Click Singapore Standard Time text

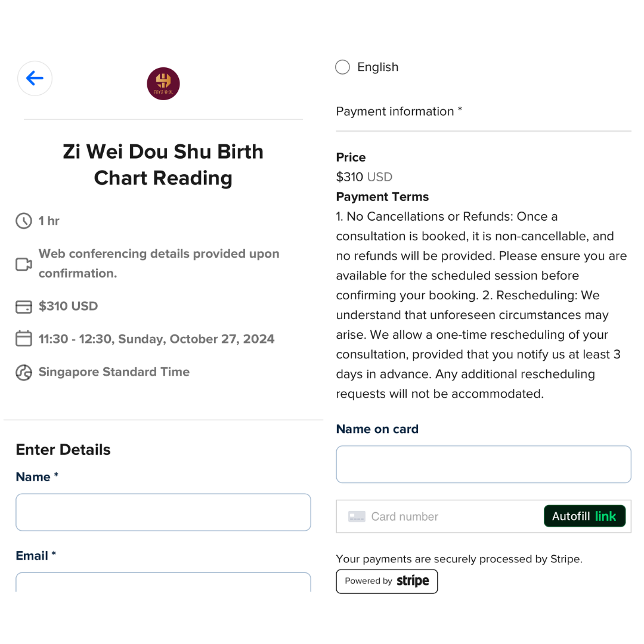tap(114, 371)
